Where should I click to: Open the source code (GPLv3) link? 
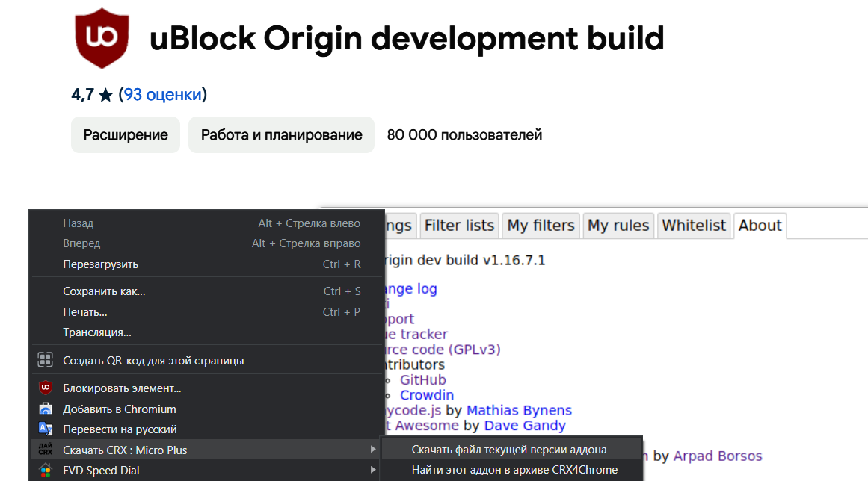[443, 350]
